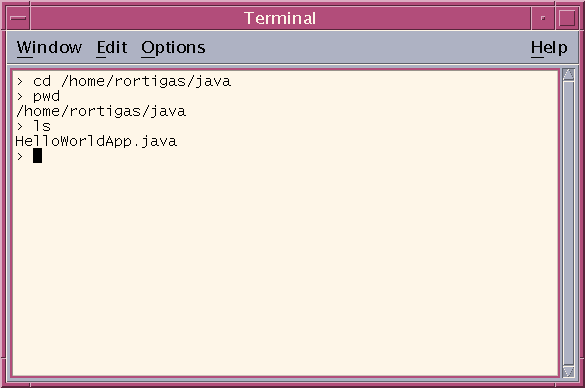This screenshot has width=585, height=388.
Task: Click the maximize square button in title bar
Action: (567, 18)
